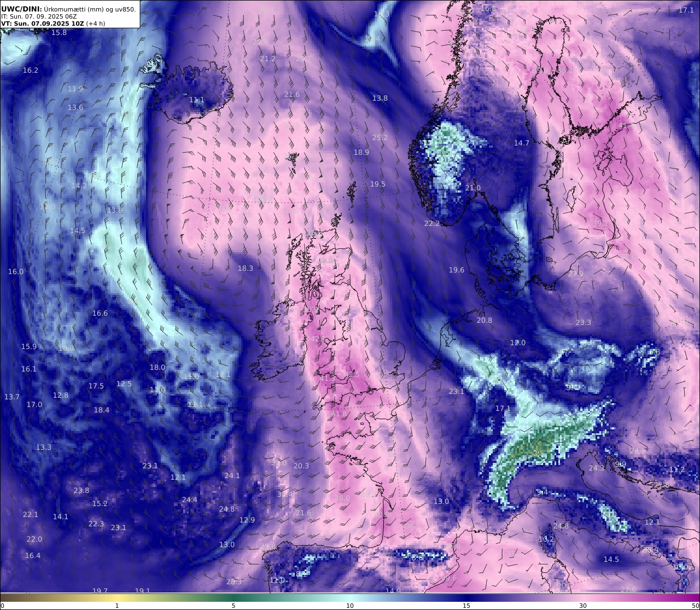Viewport: 700px width, 610px height.
Task: Click the map value '15.8'
Action: point(59,33)
